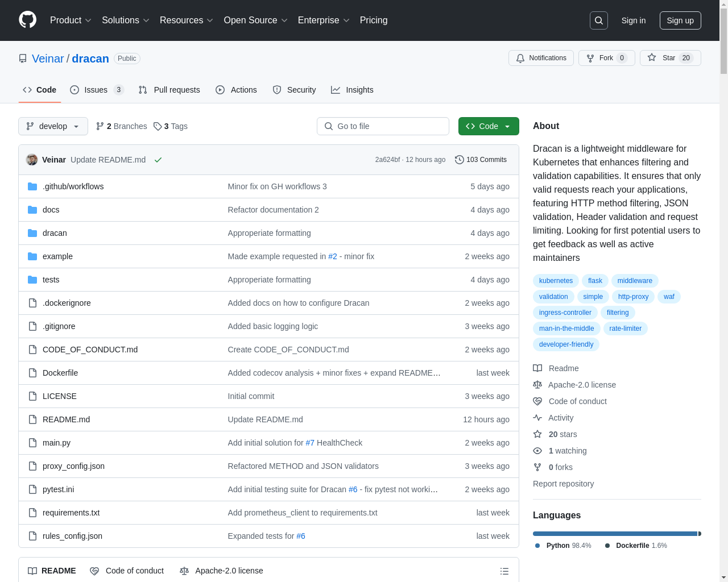The height and width of the screenshot is (582, 728).
Task: Open the Security tab
Action: point(294,90)
